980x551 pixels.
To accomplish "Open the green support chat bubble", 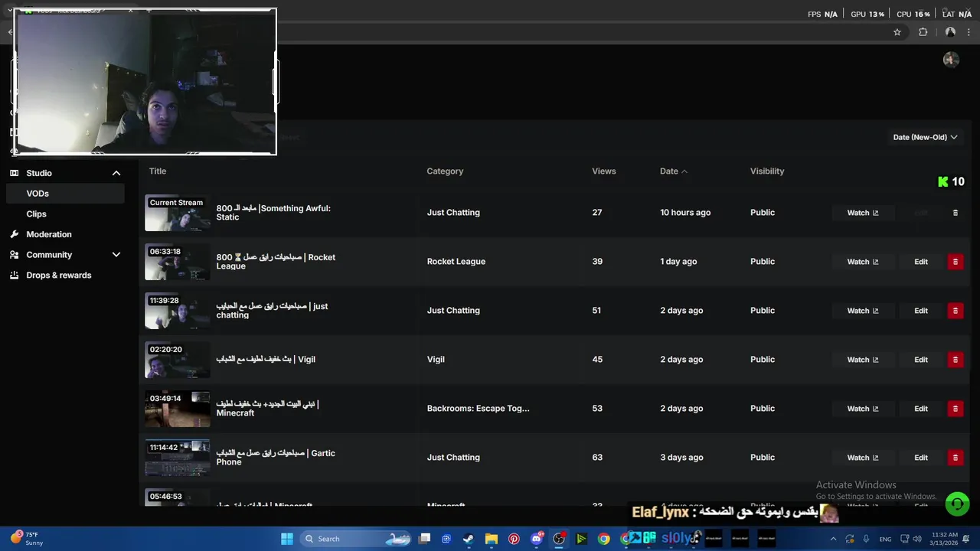I will coord(956,504).
